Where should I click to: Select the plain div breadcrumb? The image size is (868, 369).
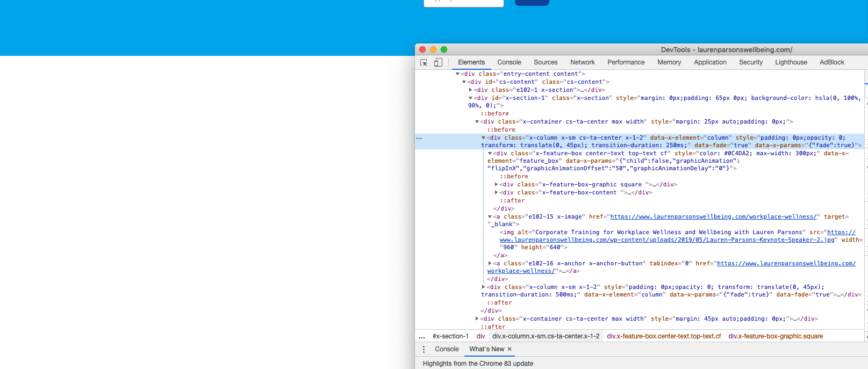click(x=480, y=336)
